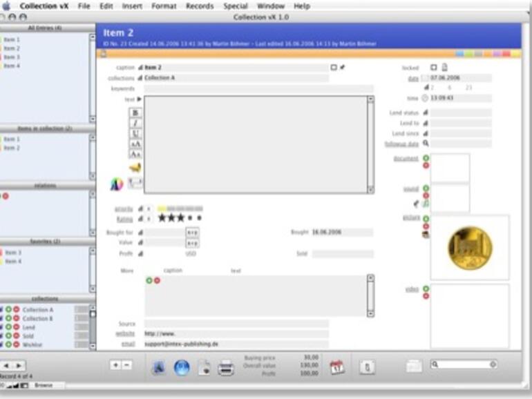This screenshot has height=399, width=532.
Task: Click the camera icon under picture
Action: click(x=426, y=234)
